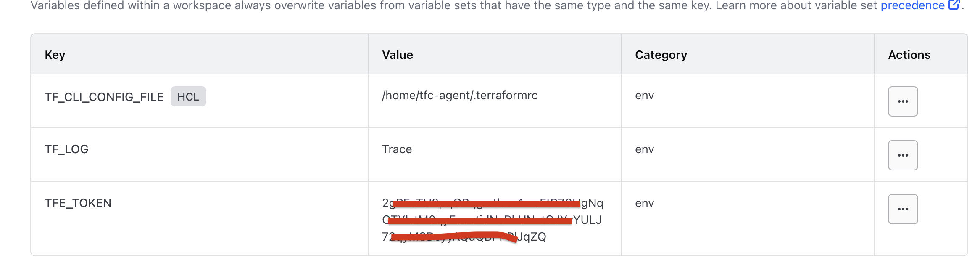Click env category in TF_CLI_CONFIG_FILE row
This screenshot has width=980, height=276.
644,96
